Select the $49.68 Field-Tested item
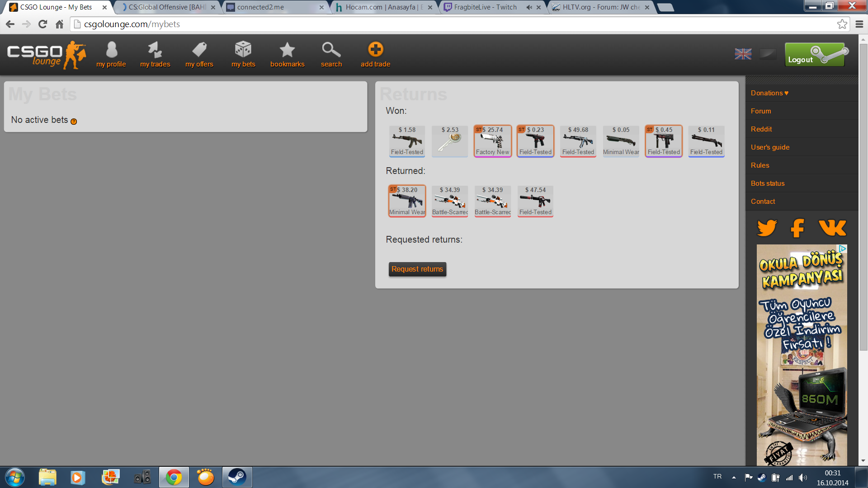This screenshot has width=868, height=488. click(578, 141)
